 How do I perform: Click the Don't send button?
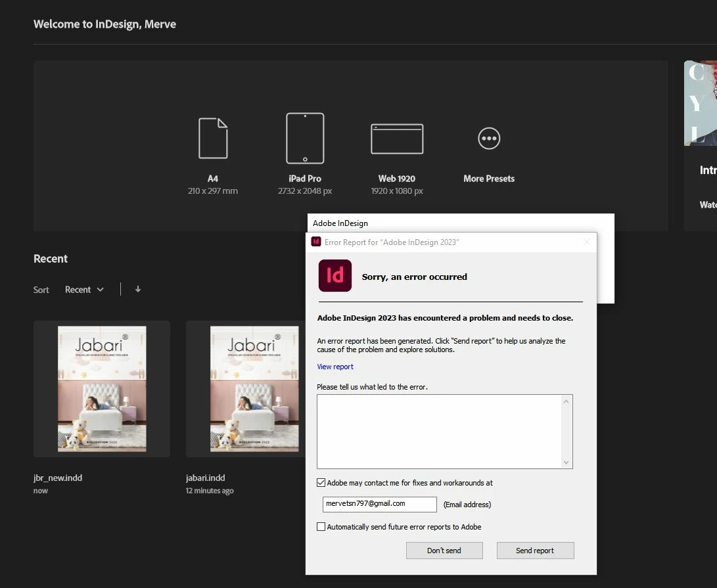point(444,551)
